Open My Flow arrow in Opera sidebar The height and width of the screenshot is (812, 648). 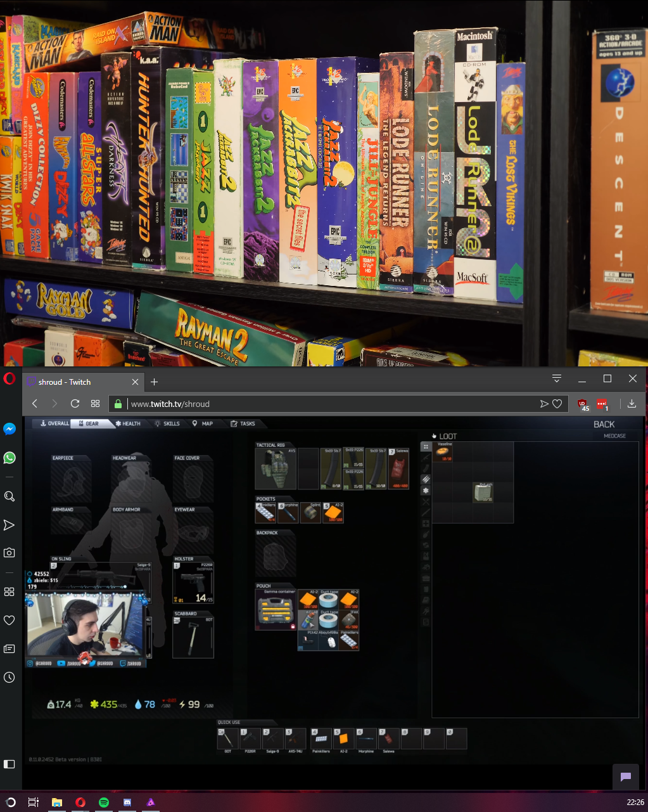click(9, 525)
